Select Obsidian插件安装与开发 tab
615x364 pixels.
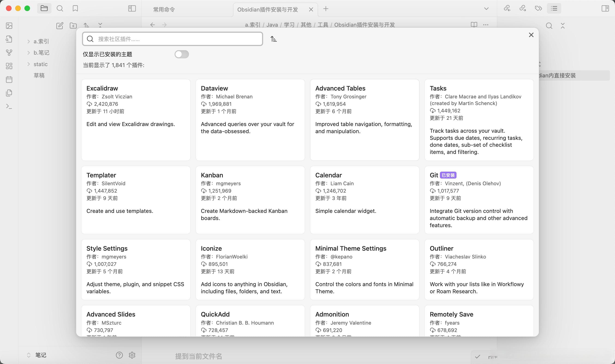point(268,10)
